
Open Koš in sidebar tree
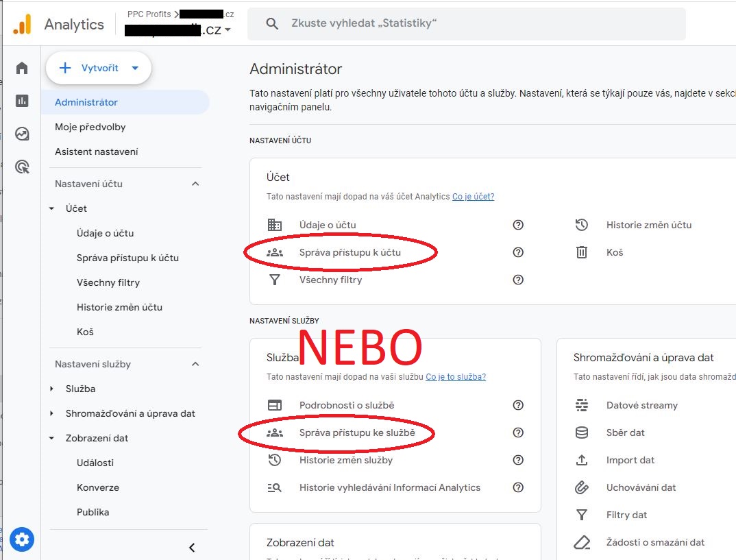[x=85, y=332]
